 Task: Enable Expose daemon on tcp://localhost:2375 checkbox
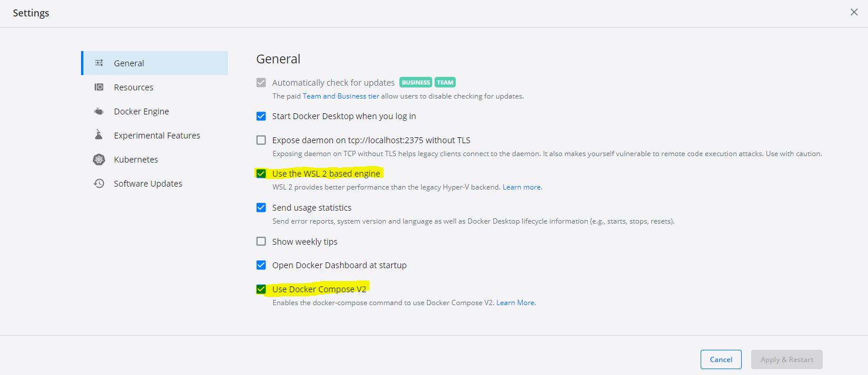click(x=261, y=140)
